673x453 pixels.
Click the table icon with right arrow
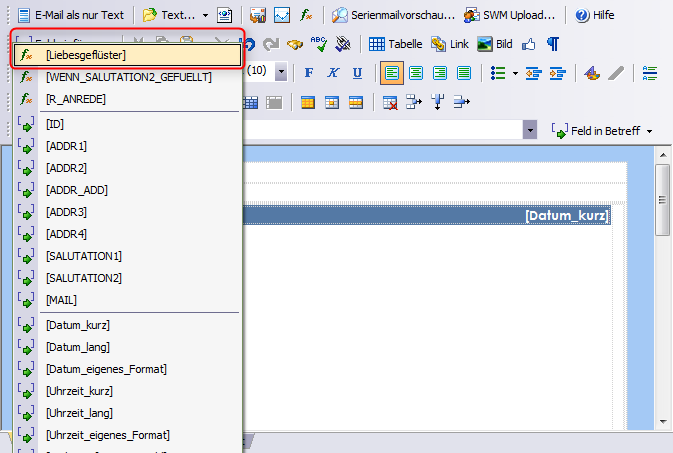pyautogui.click(x=414, y=102)
